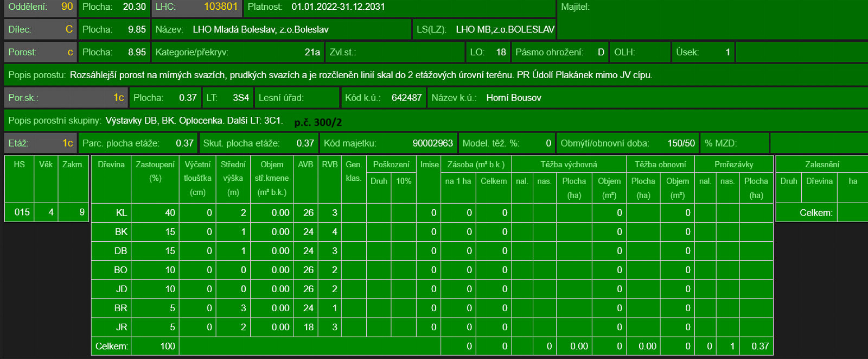Select the Kategorie/překryv value 21a
This screenshot has height=359, width=868.
tap(312, 52)
